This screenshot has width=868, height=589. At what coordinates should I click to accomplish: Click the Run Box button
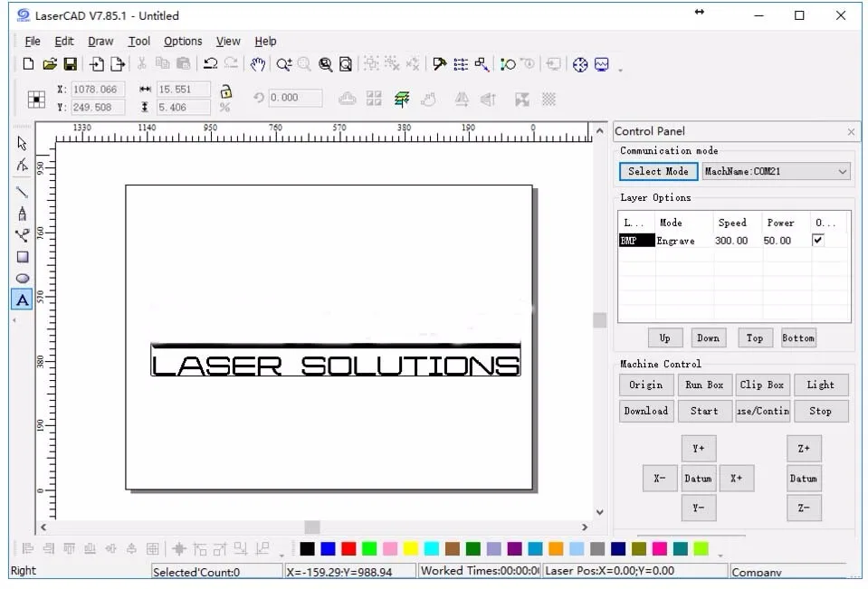pyautogui.click(x=704, y=385)
